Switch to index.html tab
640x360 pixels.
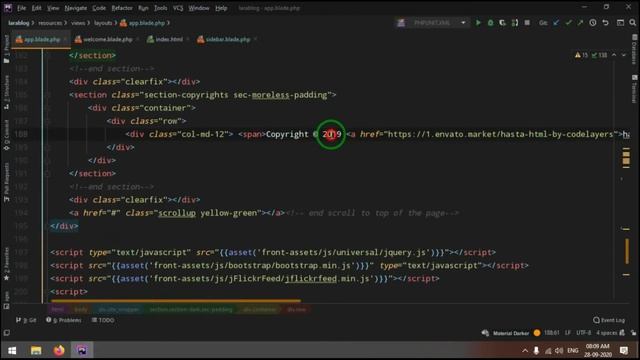pos(168,40)
